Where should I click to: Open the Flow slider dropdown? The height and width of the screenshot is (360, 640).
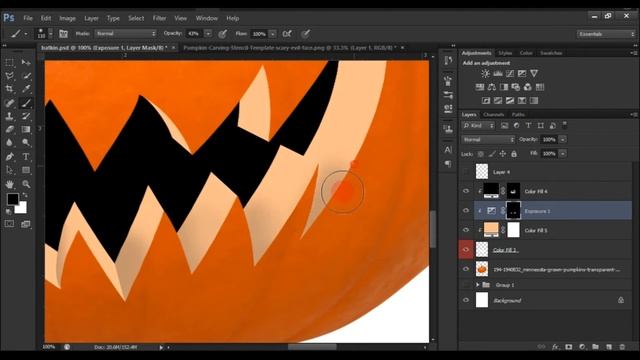[273, 34]
